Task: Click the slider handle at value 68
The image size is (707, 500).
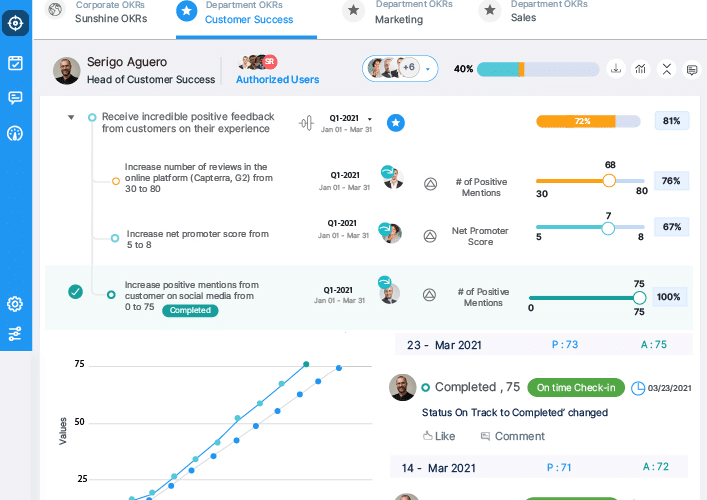Action: point(609,181)
